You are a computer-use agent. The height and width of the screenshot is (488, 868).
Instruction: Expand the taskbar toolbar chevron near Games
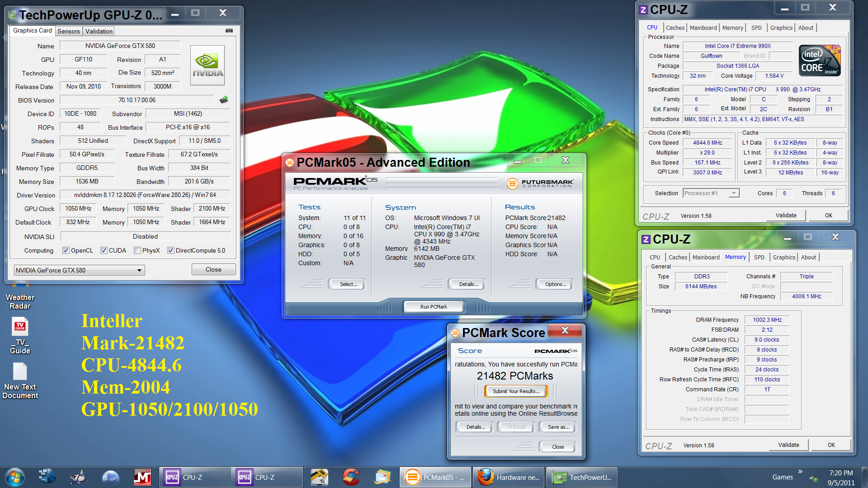800,472
